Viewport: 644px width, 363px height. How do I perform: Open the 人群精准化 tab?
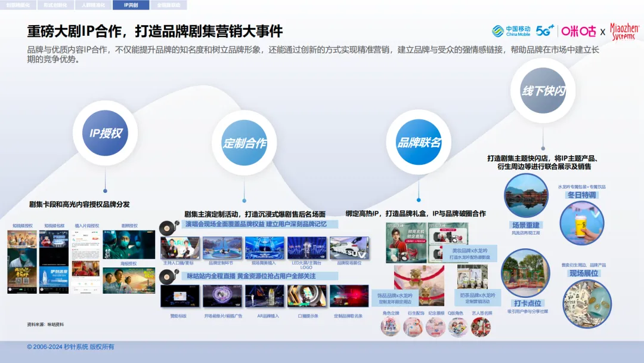[x=92, y=5]
